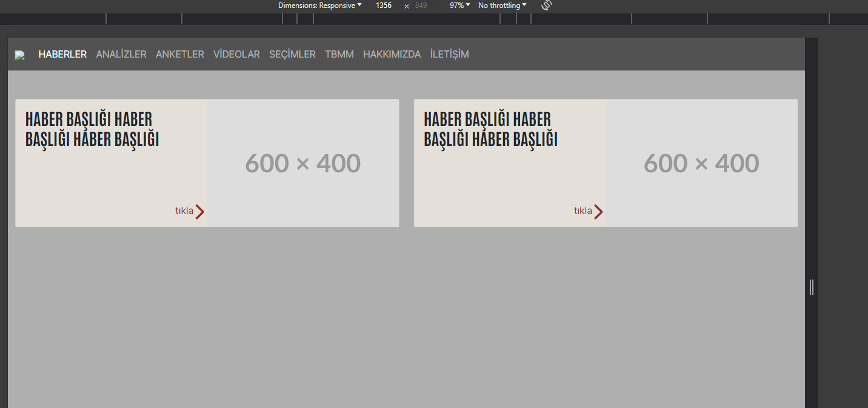Click the broken logo image in navbar
Viewport: 868px width, 408px height.
tap(20, 55)
